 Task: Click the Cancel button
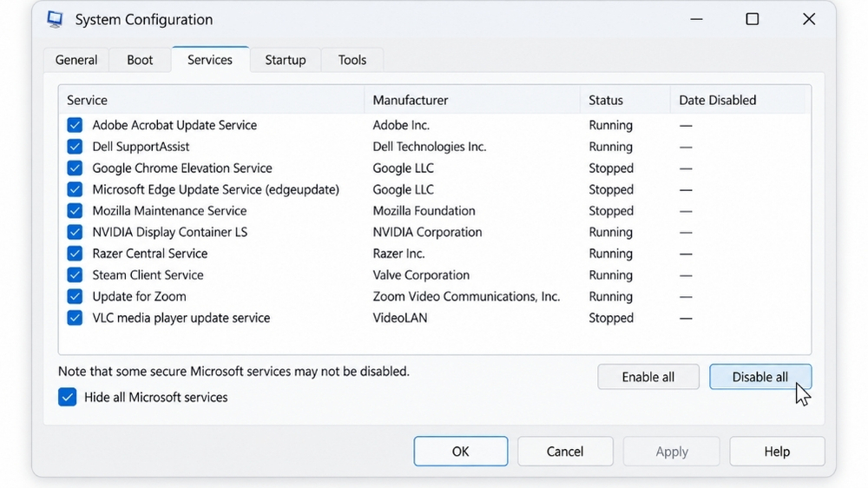(x=565, y=452)
